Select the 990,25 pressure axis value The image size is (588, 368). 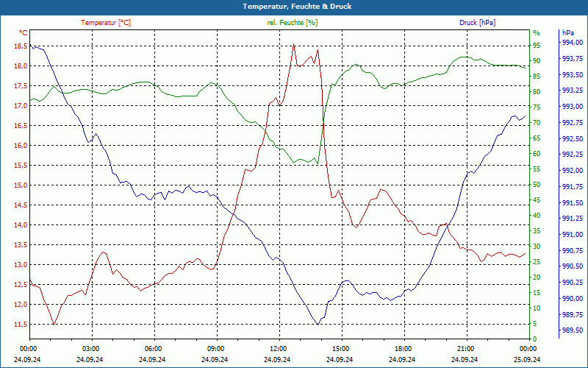(573, 283)
